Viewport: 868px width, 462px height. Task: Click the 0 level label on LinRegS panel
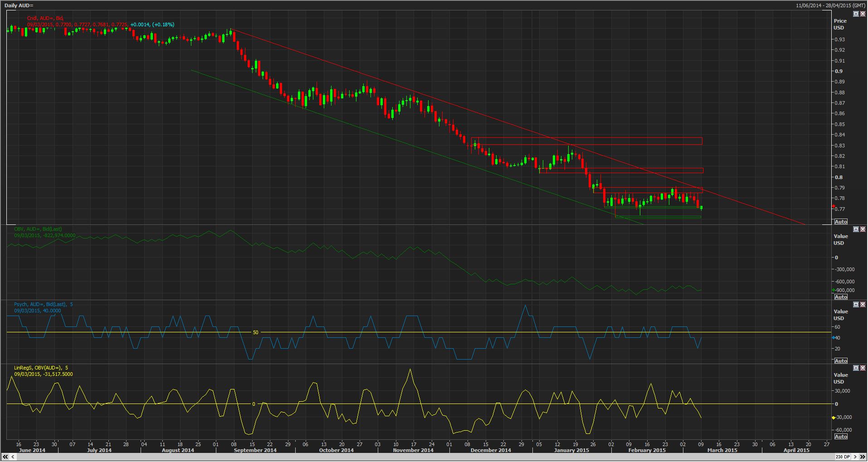pos(254,404)
